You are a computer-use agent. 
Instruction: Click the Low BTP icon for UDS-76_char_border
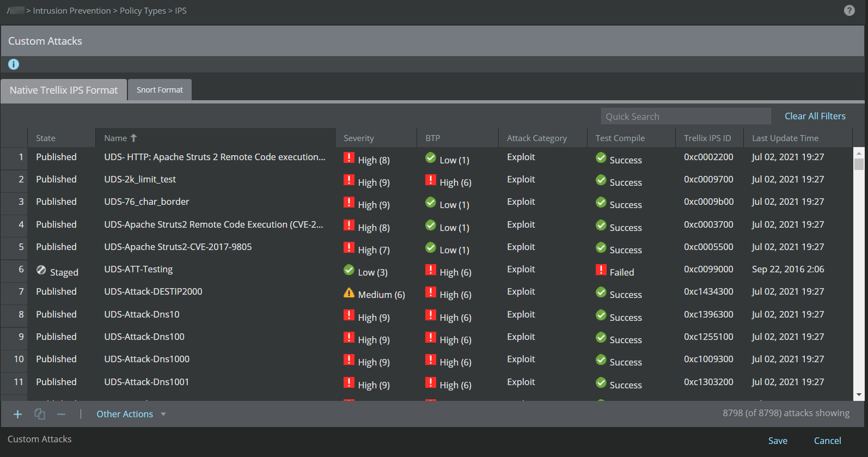(x=431, y=203)
